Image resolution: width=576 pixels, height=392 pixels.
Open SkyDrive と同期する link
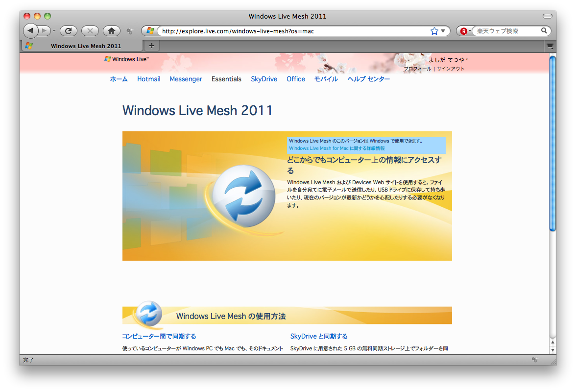[319, 336]
